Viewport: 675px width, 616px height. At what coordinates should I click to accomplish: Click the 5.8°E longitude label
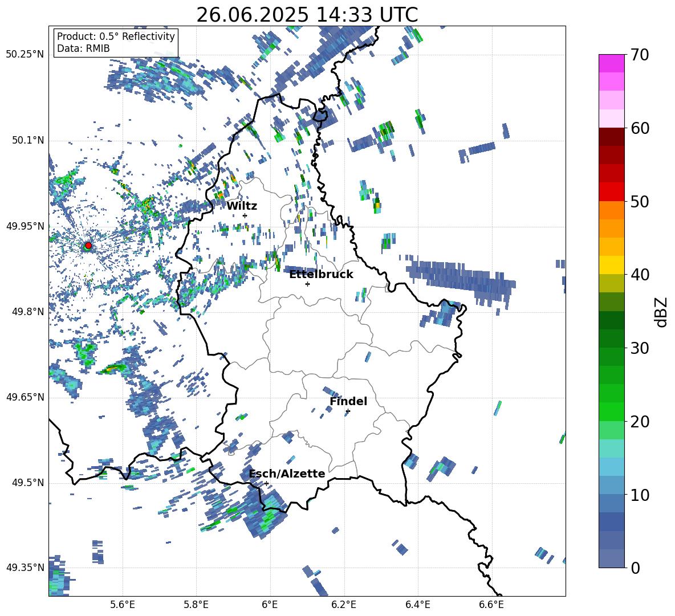point(196,605)
